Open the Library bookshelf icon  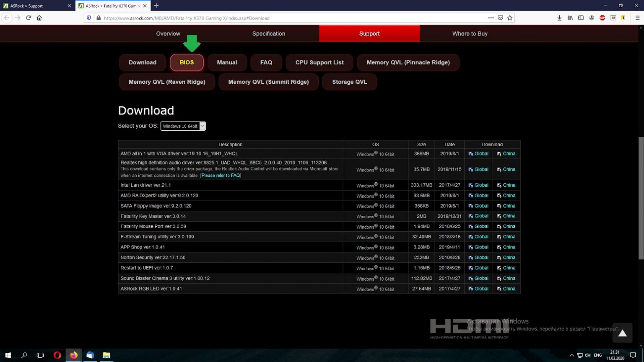pos(570,18)
